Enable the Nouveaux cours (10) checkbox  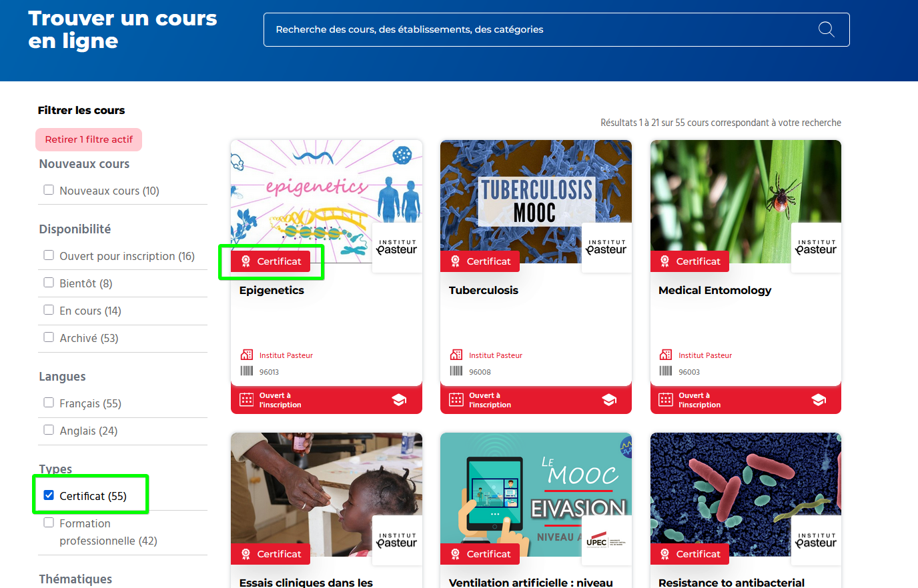(49, 190)
